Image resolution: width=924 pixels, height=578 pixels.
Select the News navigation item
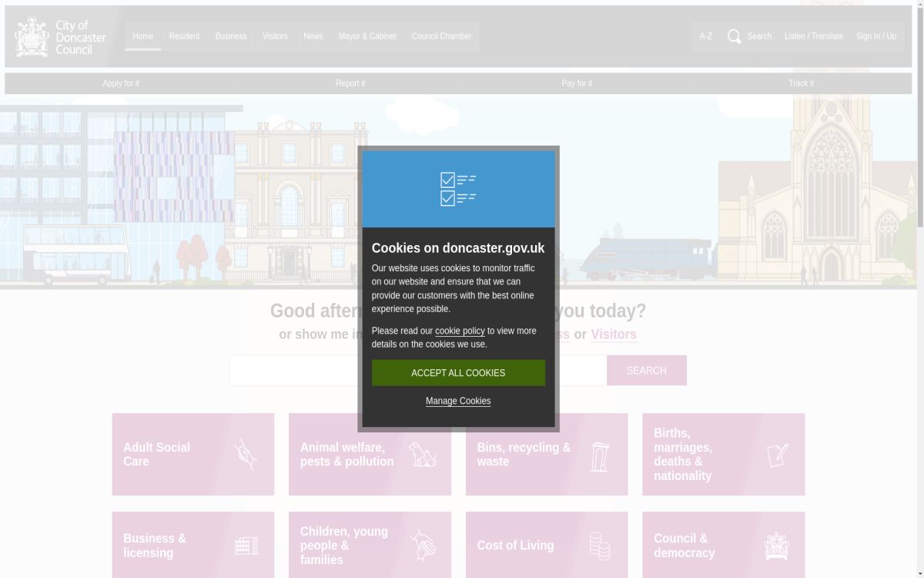point(313,36)
